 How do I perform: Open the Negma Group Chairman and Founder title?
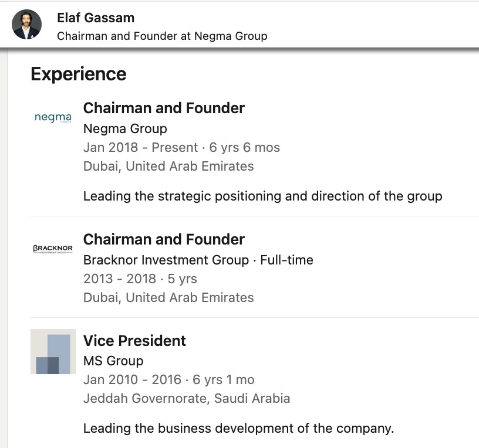coord(164,108)
